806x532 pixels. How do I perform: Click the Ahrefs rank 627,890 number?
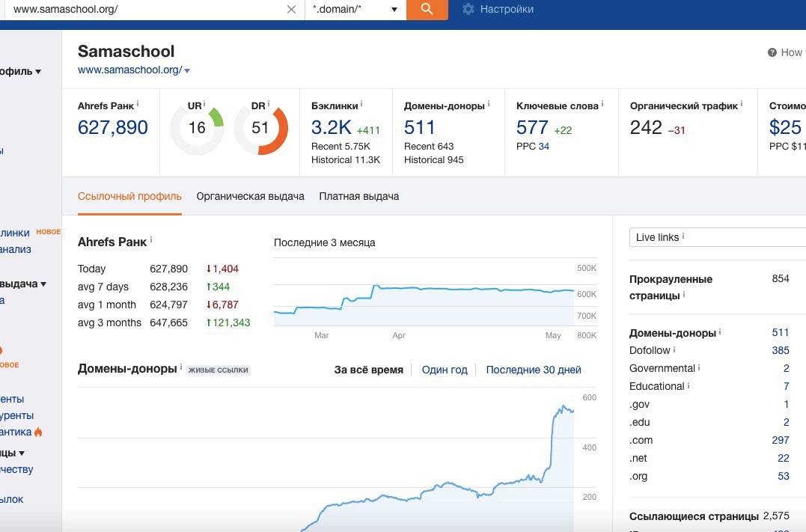click(112, 127)
